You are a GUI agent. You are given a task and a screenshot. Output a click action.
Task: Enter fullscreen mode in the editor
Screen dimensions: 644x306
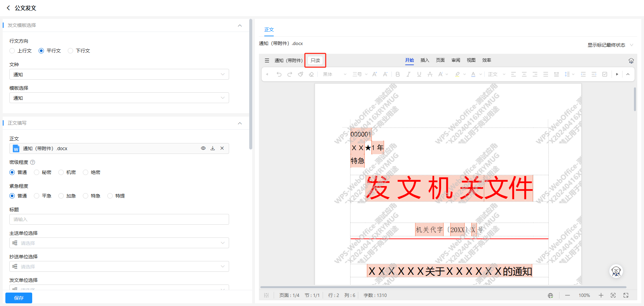click(x=626, y=295)
